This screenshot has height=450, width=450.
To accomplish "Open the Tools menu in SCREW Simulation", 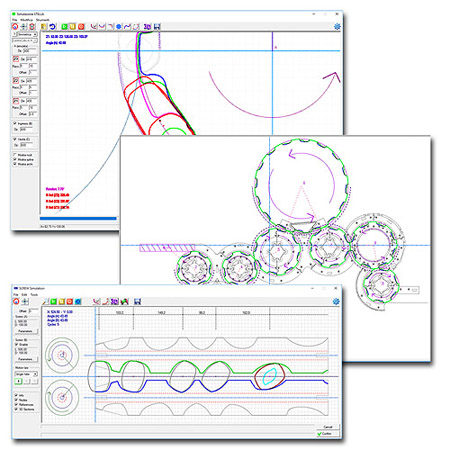I will [x=34, y=295].
